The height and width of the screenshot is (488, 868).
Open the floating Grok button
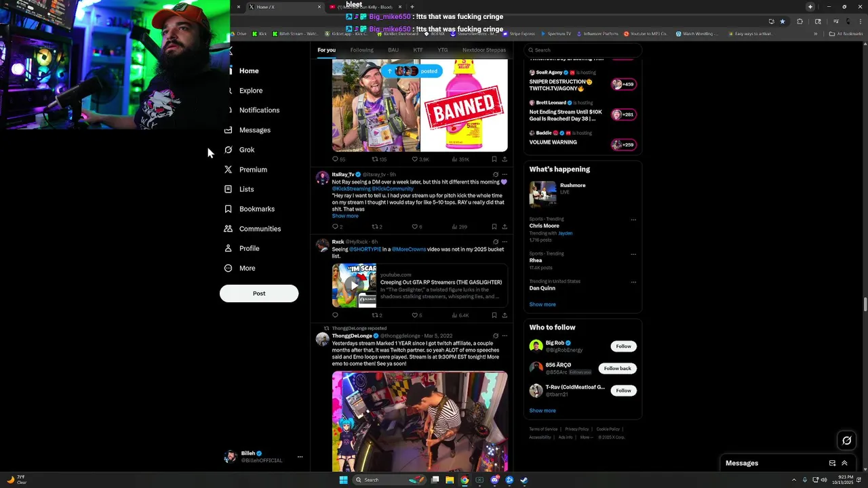(x=846, y=441)
